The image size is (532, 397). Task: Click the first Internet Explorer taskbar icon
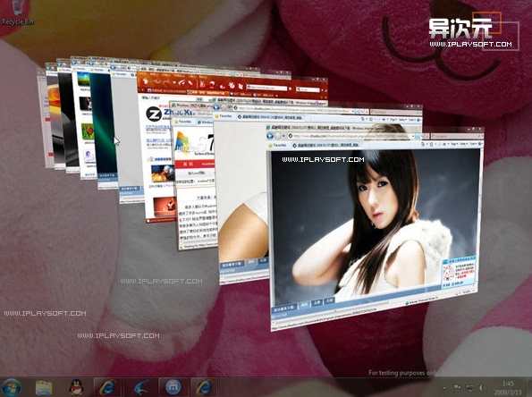coord(107,387)
